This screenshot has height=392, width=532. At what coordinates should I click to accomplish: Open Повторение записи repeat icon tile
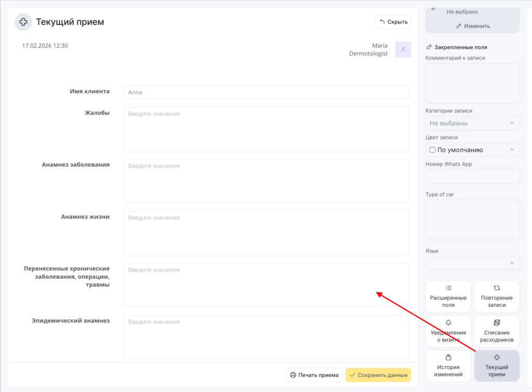pos(497,296)
